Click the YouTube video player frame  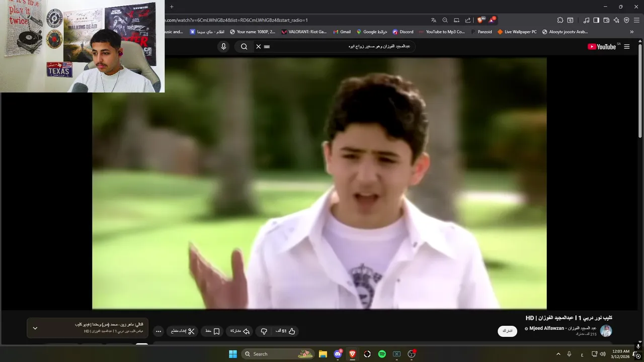(319, 183)
